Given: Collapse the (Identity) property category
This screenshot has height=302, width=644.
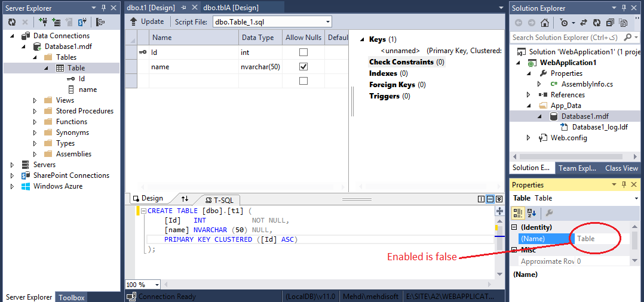Looking at the screenshot, I should (x=514, y=227).
